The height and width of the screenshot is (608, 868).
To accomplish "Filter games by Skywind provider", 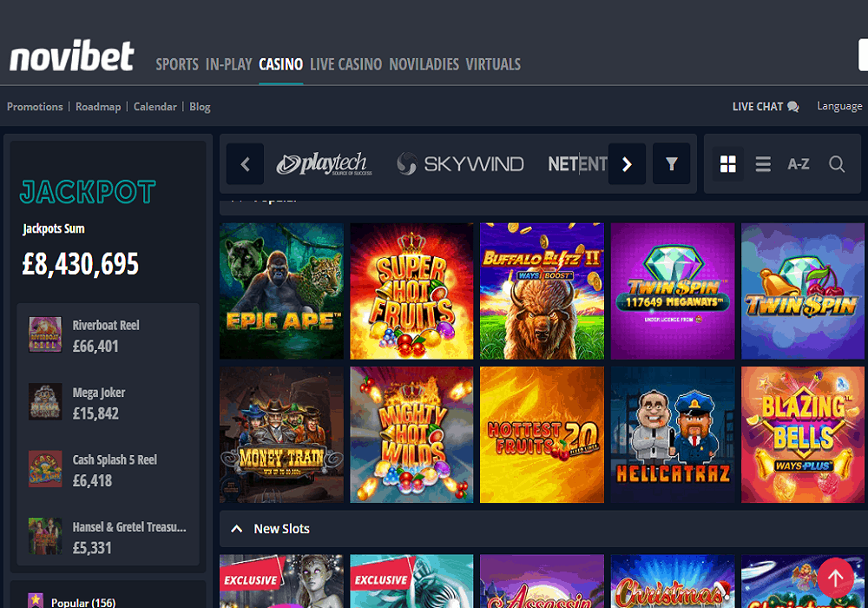I will 460,164.
